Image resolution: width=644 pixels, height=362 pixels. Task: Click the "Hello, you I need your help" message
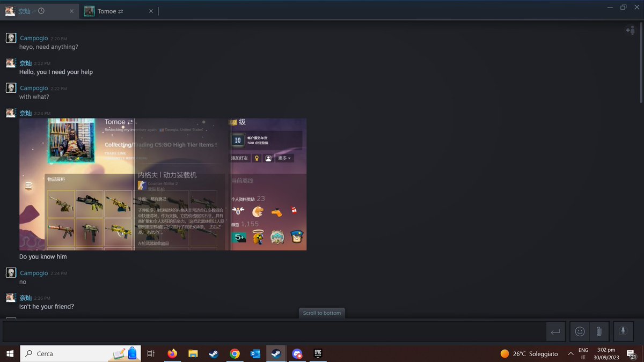pyautogui.click(x=56, y=72)
